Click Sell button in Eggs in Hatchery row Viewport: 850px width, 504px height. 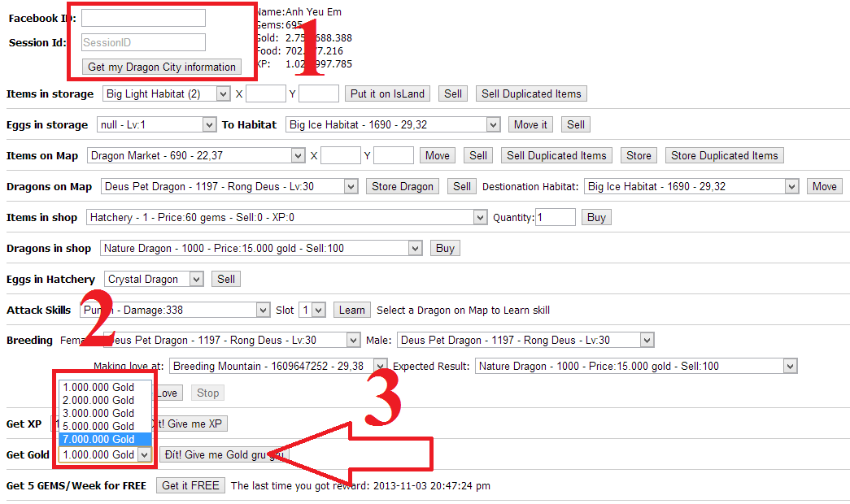coord(226,279)
